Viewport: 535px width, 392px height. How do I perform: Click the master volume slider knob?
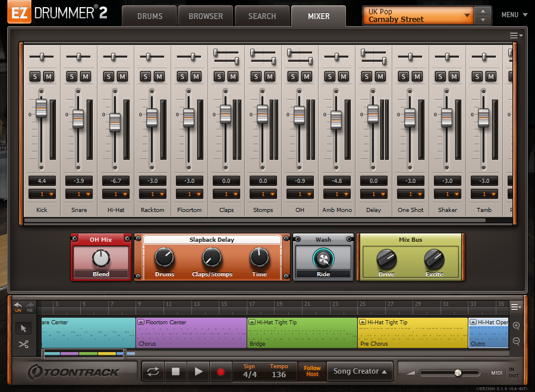coord(458,372)
